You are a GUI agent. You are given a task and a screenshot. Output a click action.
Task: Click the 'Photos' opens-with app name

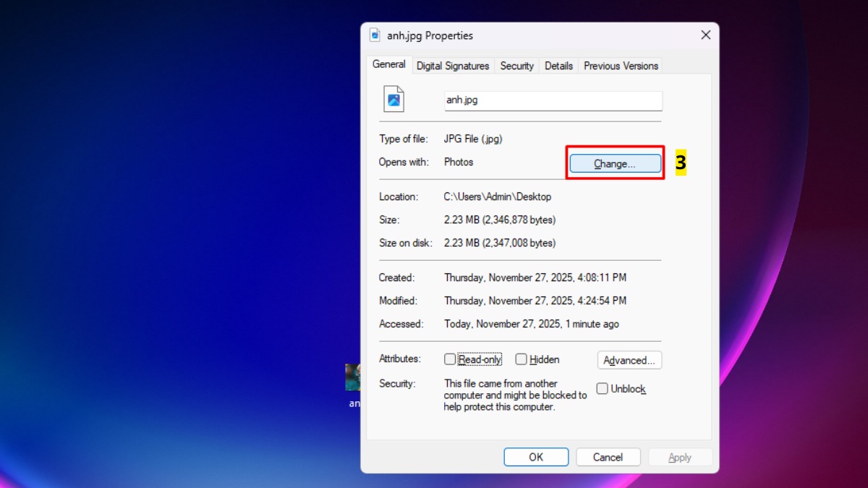pyautogui.click(x=459, y=162)
